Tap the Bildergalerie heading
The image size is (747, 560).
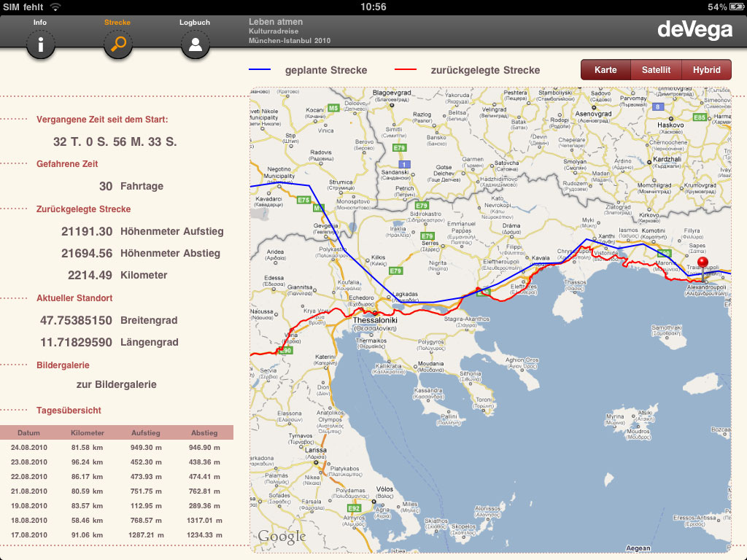63,365
